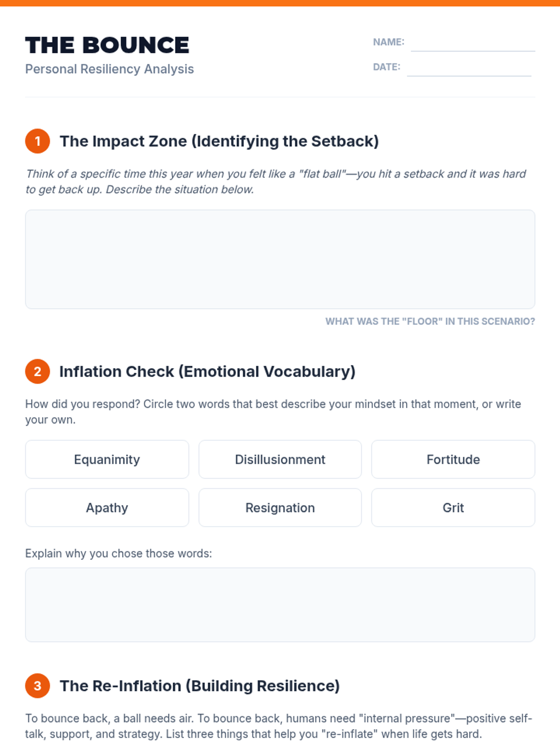Pick the Apathy word option

tap(107, 508)
